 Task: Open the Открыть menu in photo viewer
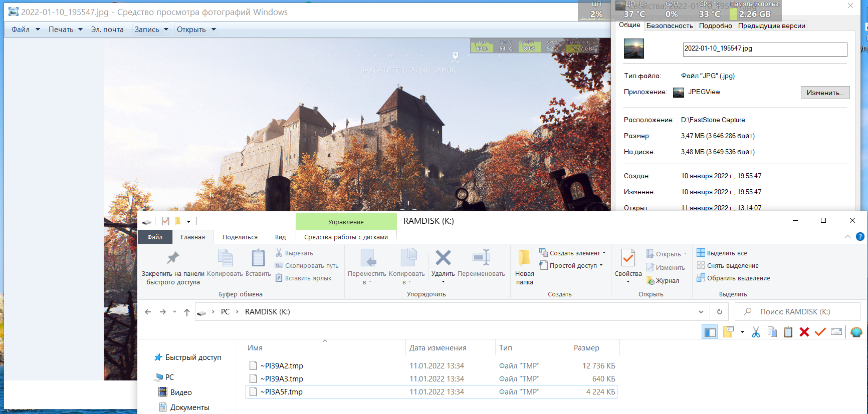pyautogui.click(x=196, y=30)
